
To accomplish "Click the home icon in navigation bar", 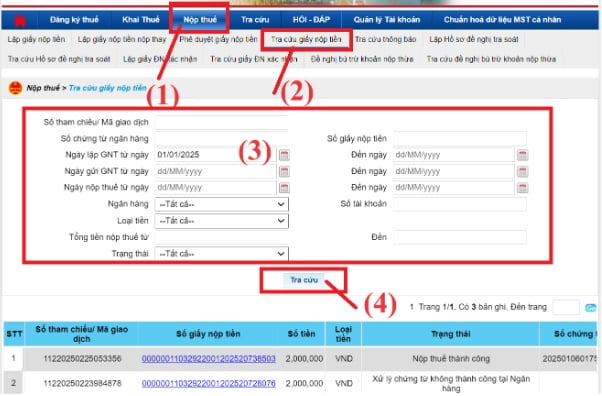I will (x=20, y=20).
